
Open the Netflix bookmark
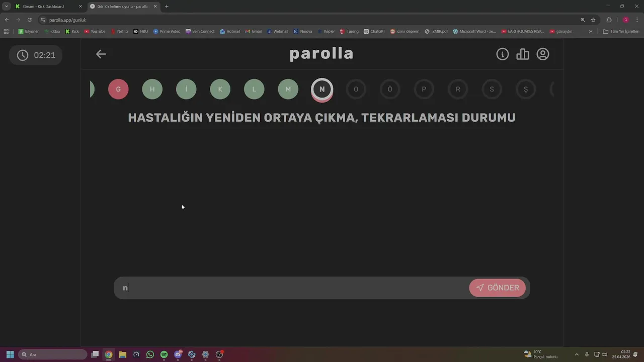119,31
